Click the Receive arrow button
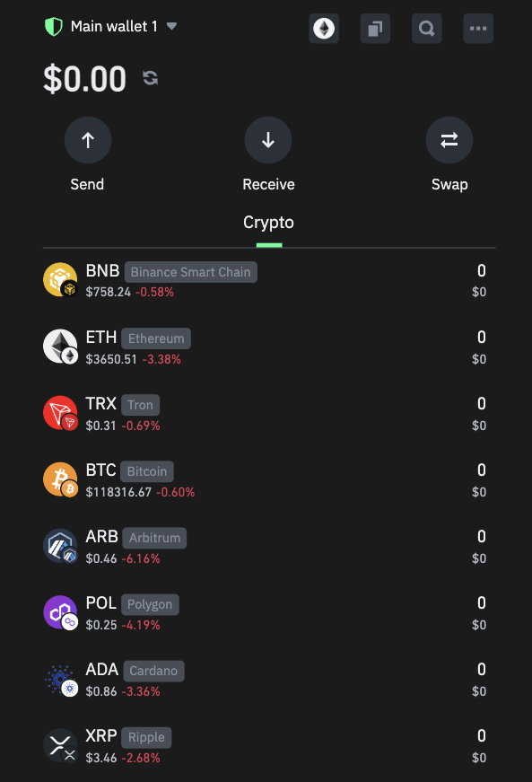Image resolution: width=532 pixels, height=782 pixels. (x=268, y=140)
